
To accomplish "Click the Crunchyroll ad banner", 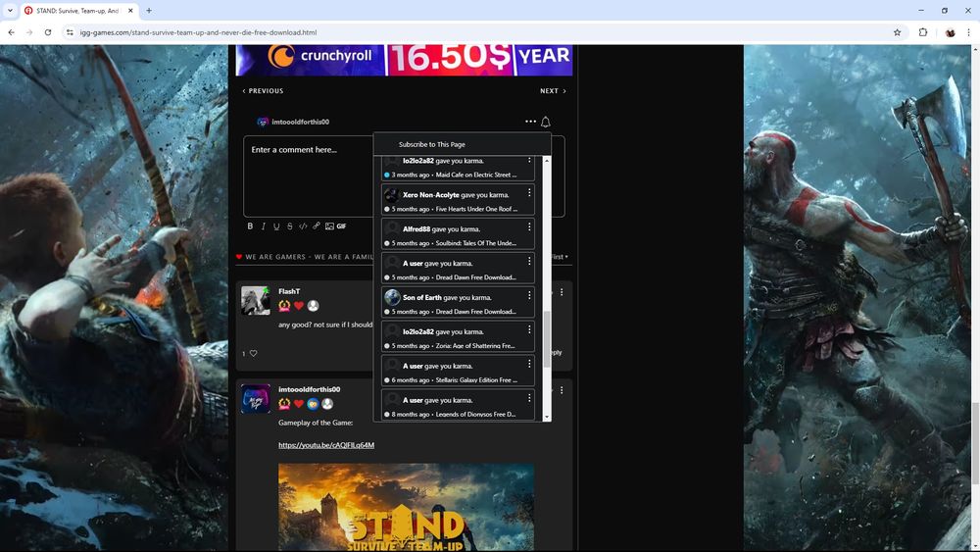I will click(x=404, y=60).
